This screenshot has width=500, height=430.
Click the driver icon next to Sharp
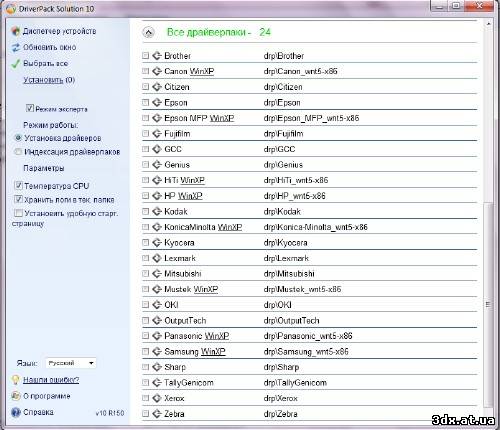[157, 367]
